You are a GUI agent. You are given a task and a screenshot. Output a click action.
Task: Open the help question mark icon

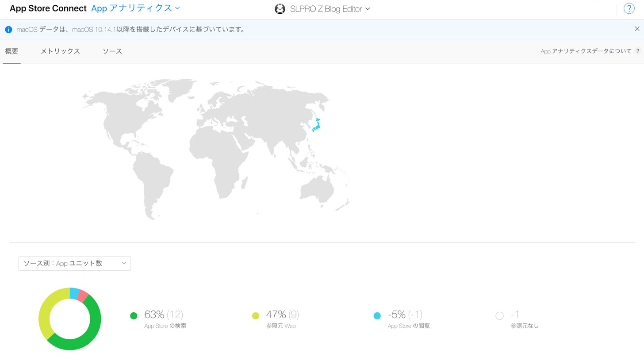[629, 8]
